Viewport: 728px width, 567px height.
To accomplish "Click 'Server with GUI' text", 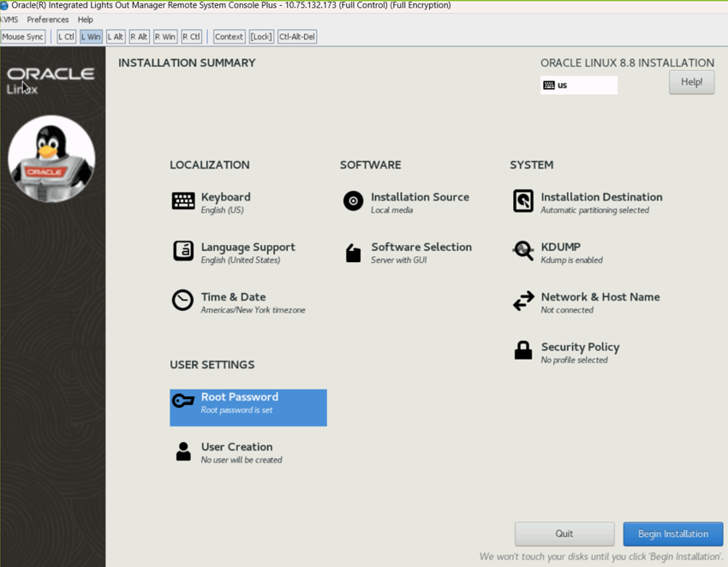I will 399,260.
